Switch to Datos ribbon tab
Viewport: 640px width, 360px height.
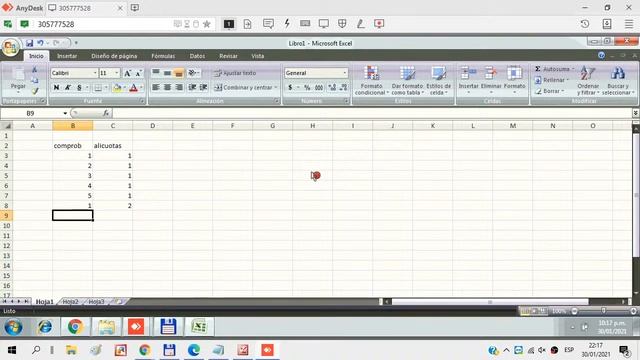(x=197, y=56)
